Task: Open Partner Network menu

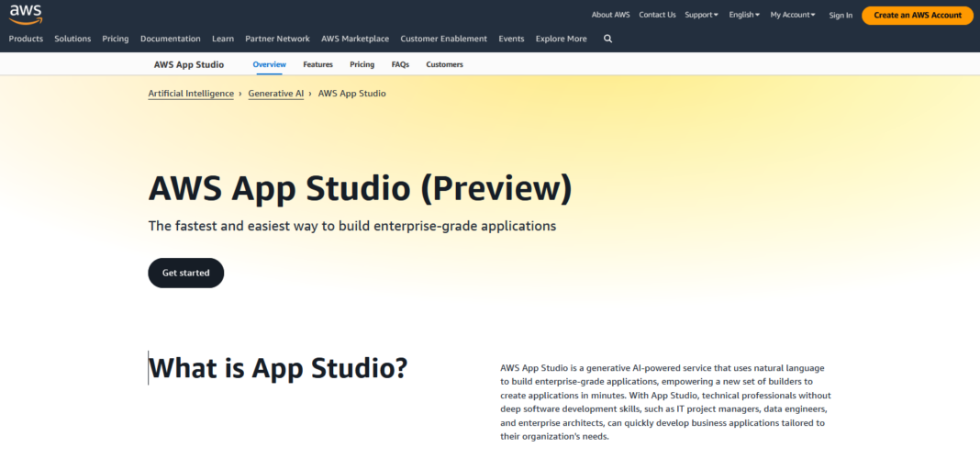Action: (277, 39)
